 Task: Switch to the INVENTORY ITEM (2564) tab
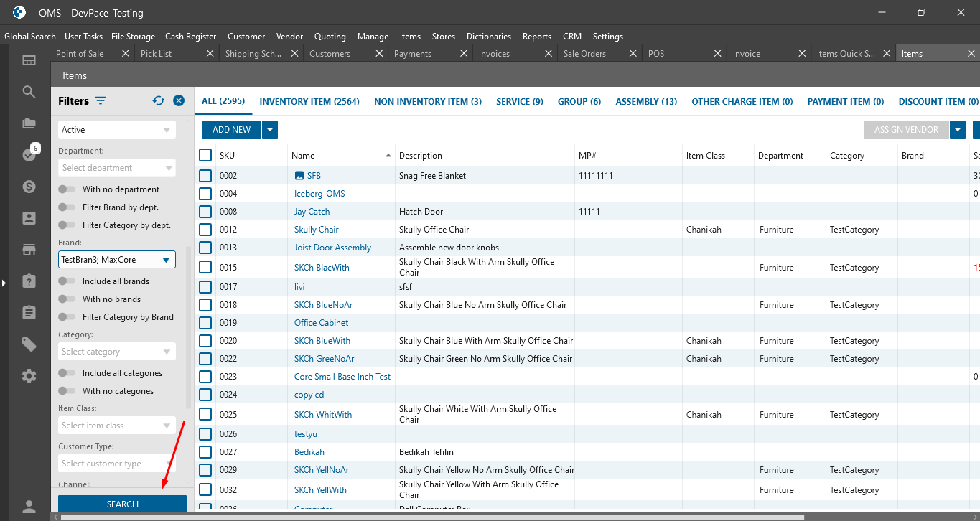(309, 102)
